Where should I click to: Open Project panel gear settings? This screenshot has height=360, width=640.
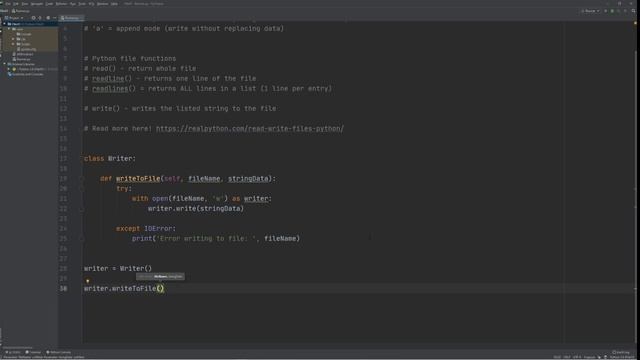tap(48, 18)
